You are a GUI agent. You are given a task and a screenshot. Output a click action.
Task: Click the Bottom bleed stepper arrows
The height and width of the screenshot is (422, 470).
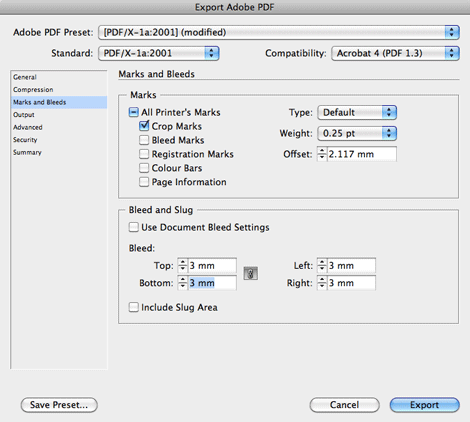[x=183, y=283]
